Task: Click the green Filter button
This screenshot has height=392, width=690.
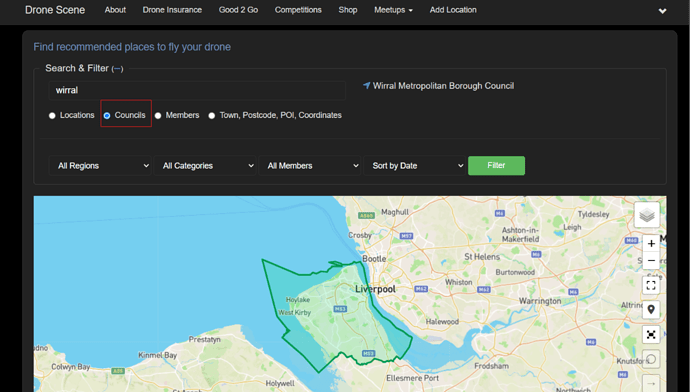Action: click(x=496, y=165)
